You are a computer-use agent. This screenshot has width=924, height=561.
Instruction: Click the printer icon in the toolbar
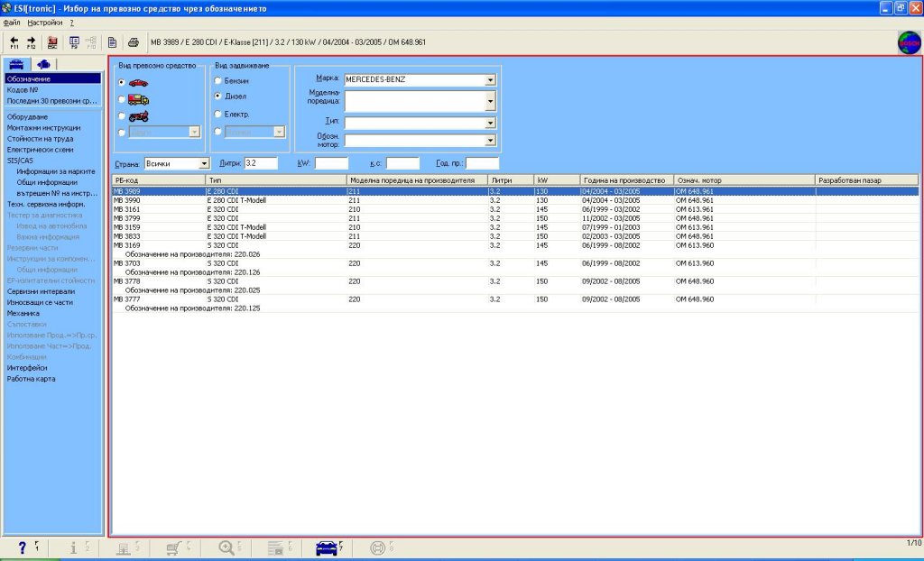(x=133, y=42)
